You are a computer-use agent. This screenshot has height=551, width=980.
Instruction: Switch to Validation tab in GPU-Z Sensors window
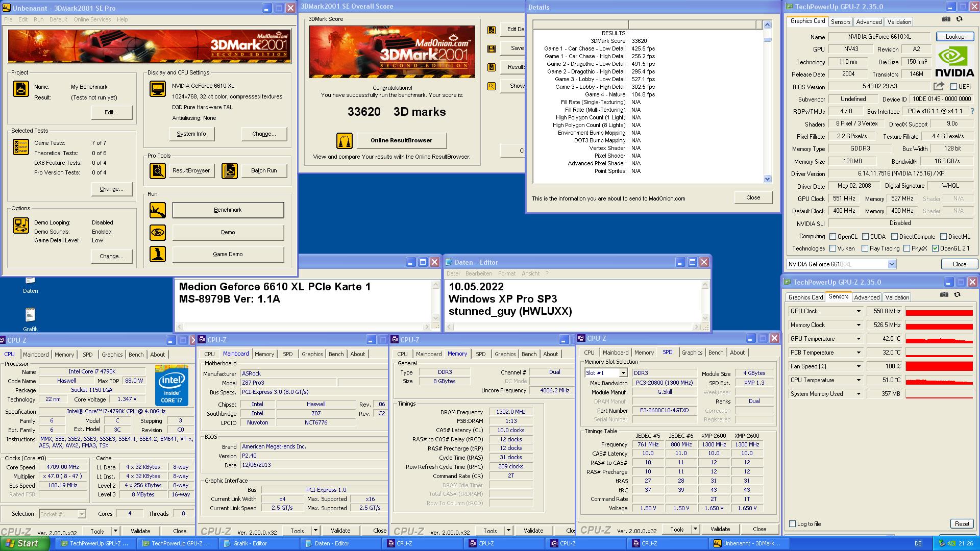897,297
